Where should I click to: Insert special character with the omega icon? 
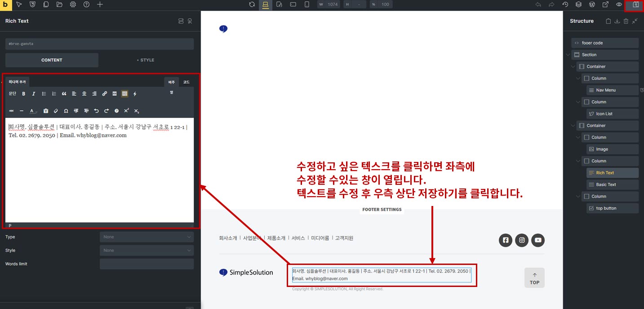[66, 111]
